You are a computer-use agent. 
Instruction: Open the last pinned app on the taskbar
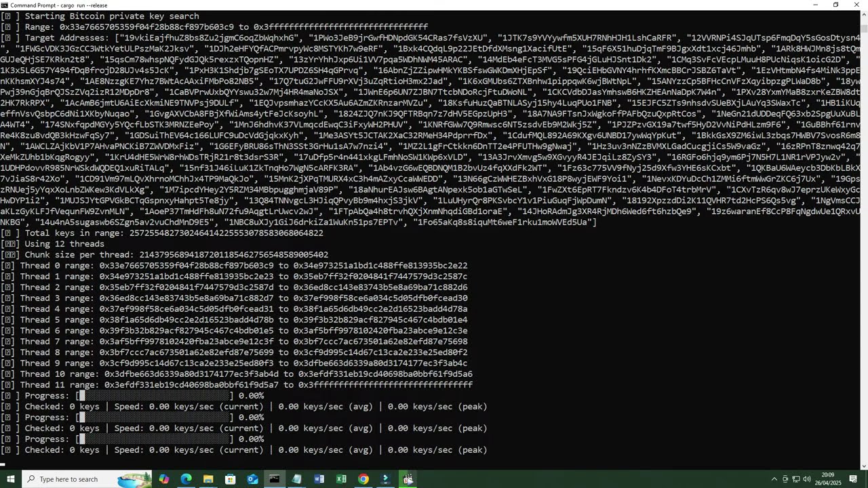pos(408,479)
